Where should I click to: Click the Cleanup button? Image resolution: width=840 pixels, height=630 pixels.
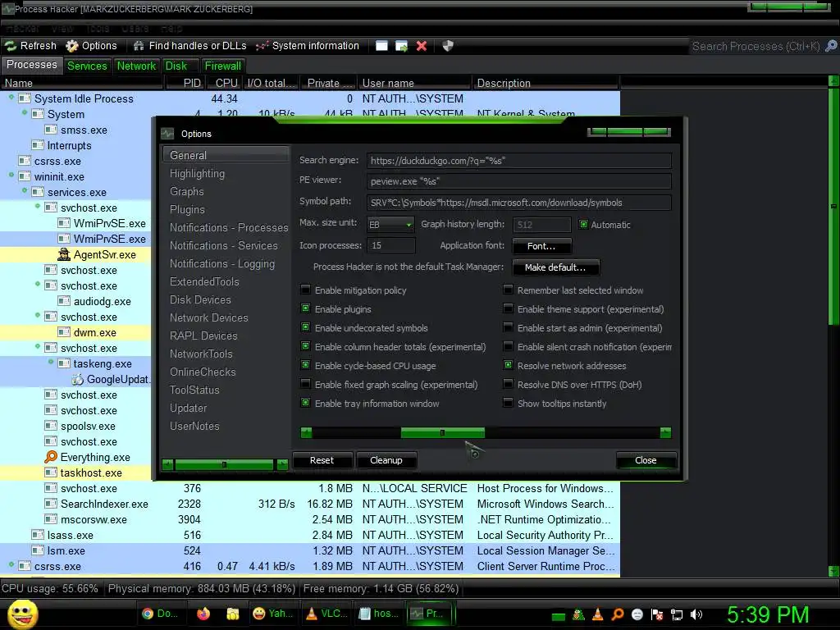pos(386,460)
